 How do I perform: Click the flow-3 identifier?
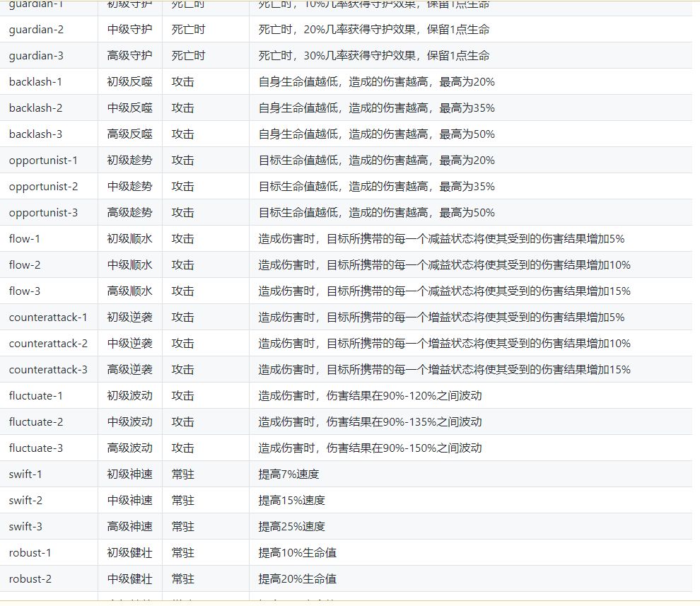point(25,291)
